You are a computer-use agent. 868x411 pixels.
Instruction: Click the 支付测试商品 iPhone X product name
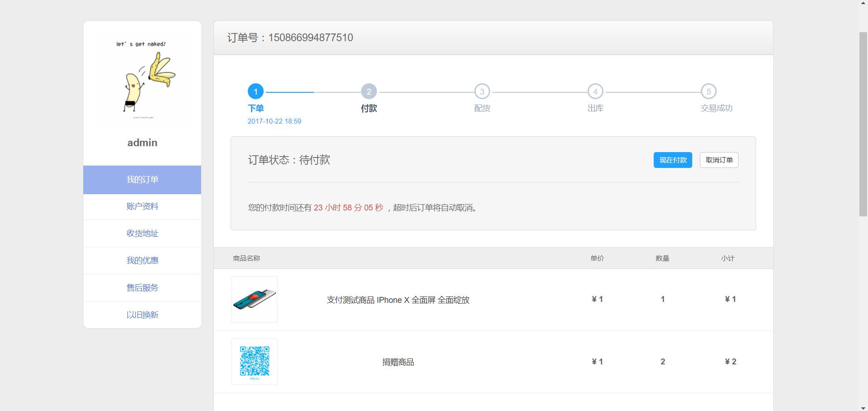(398, 300)
